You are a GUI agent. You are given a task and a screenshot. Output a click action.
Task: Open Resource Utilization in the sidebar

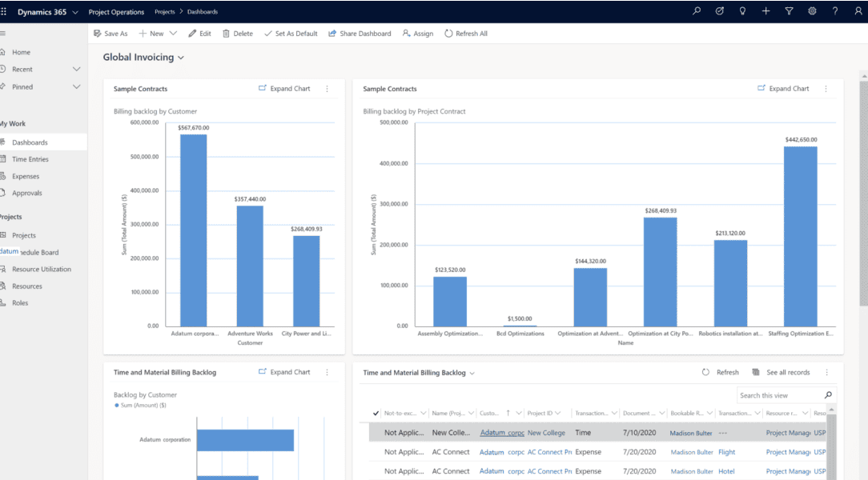(x=43, y=270)
